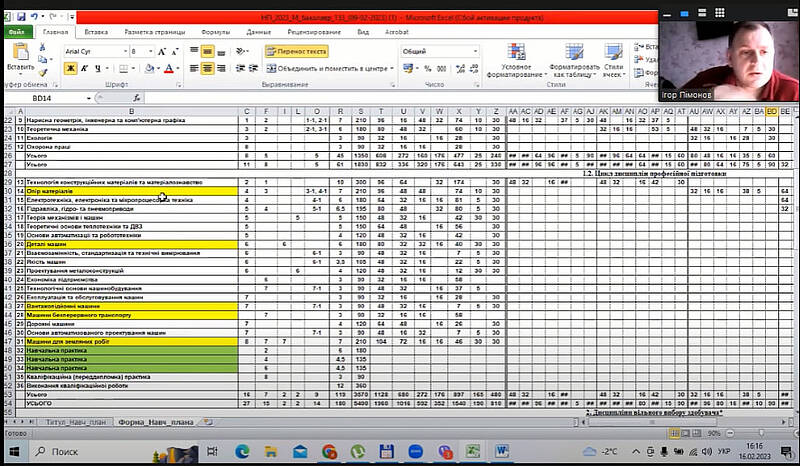Image resolution: width=800 pixels, height=466 pixels.
Task: Toggle align text right
Action: pos(221,68)
